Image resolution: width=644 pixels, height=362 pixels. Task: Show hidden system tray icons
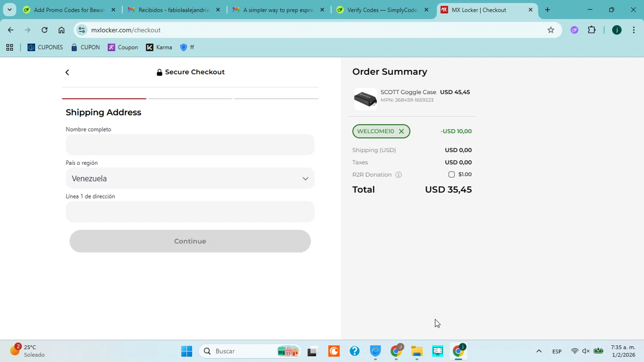click(539, 351)
